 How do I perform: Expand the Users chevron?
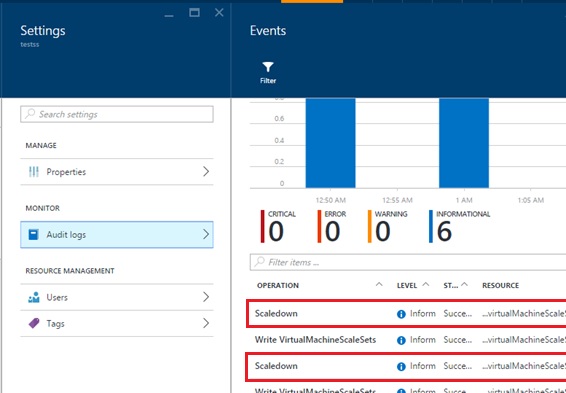206,297
